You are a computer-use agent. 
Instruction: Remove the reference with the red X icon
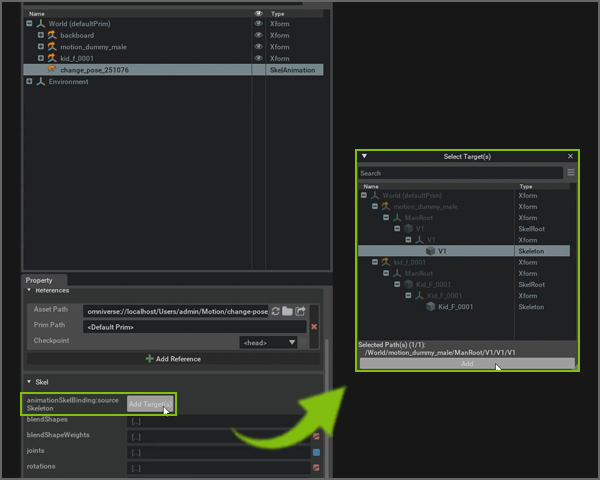click(x=314, y=327)
